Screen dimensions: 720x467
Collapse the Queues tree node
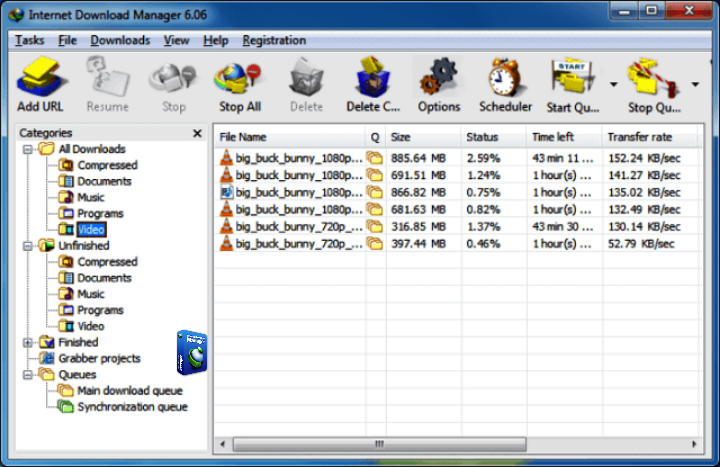pyautogui.click(x=28, y=375)
